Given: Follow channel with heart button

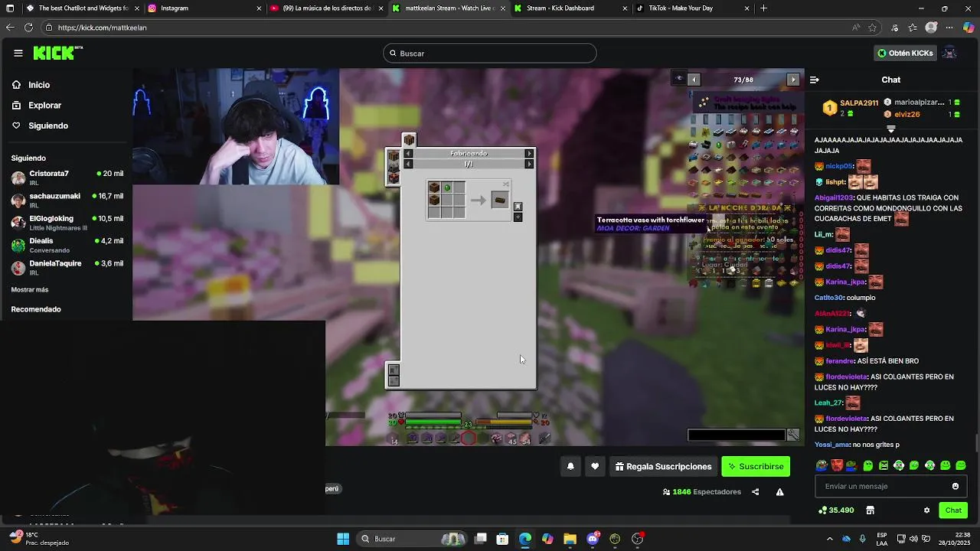Looking at the screenshot, I should [x=595, y=466].
